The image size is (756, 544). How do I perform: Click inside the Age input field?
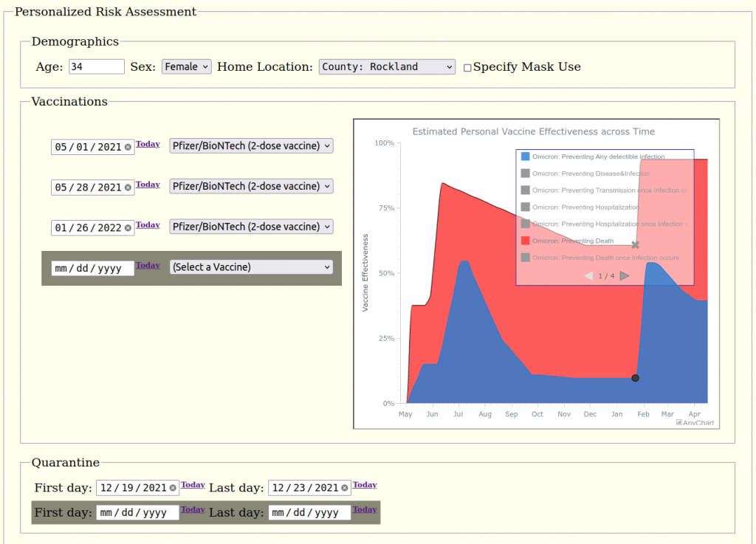(x=96, y=66)
